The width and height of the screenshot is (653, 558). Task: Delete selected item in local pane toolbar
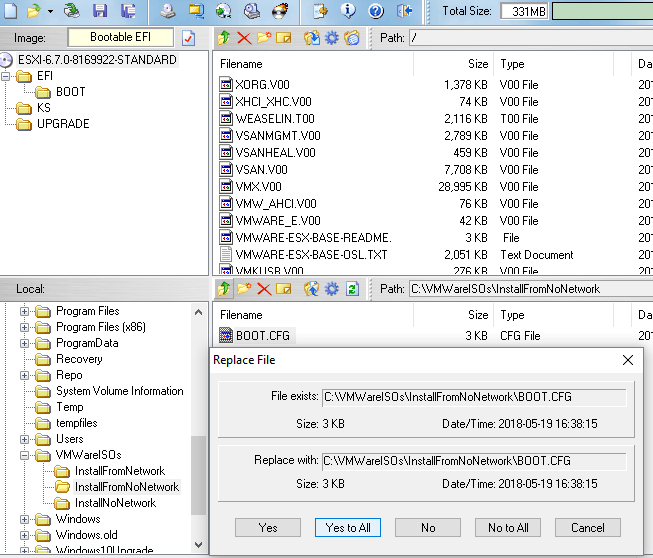coord(264,289)
